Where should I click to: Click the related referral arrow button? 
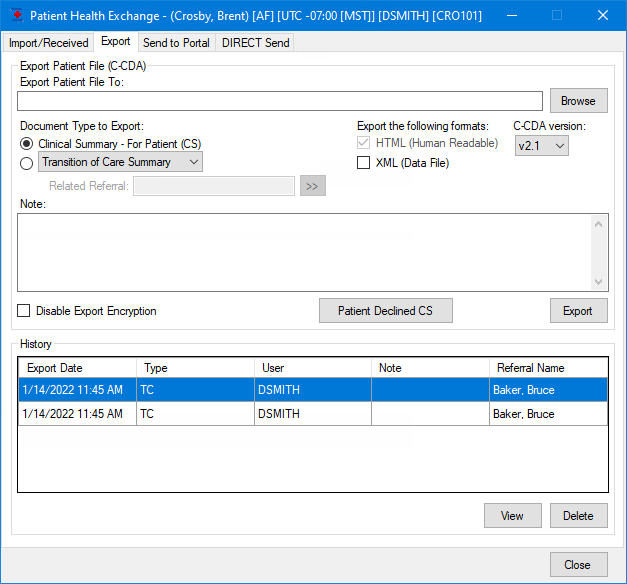point(312,186)
